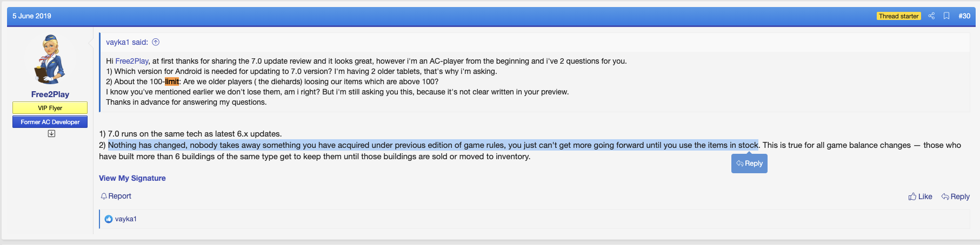Image resolution: width=980 pixels, height=245 pixels.
Task: Click the Thread starter label
Action: pos(898,16)
